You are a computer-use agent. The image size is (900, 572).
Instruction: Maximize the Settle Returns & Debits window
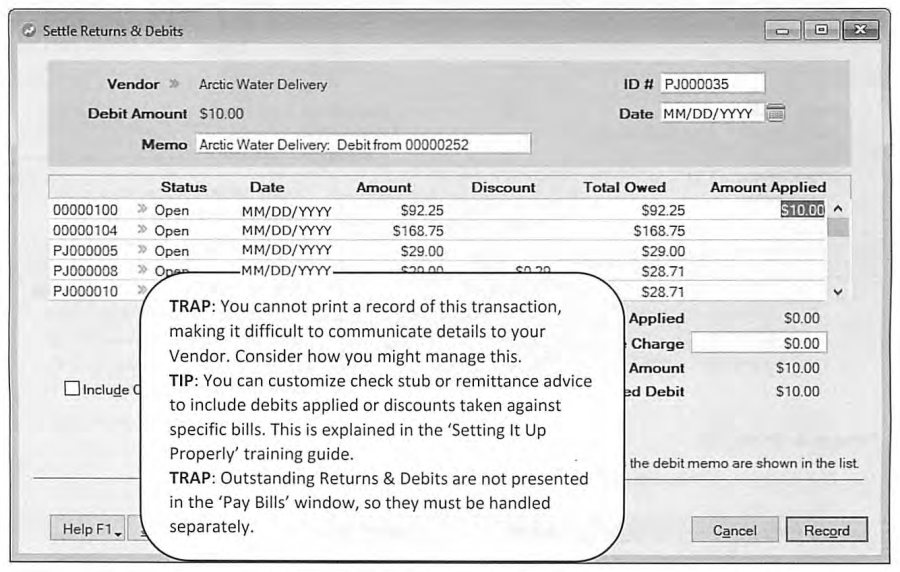click(821, 30)
